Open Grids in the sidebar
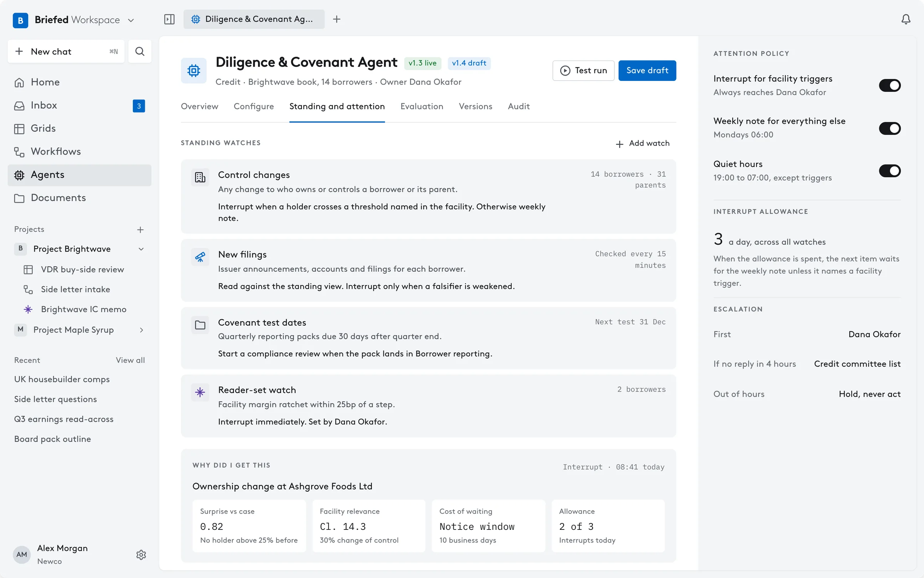 coord(79,128)
